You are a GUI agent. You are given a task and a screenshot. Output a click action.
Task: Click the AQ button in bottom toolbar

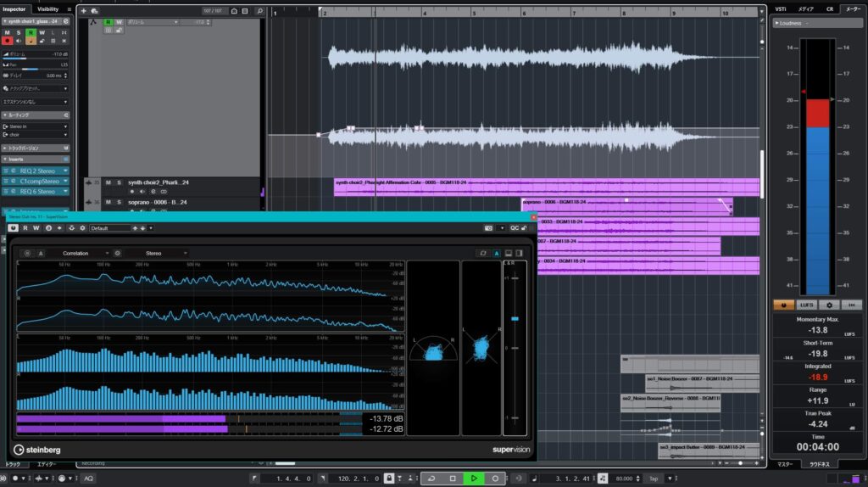pyautogui.click(x=87, y=479)
